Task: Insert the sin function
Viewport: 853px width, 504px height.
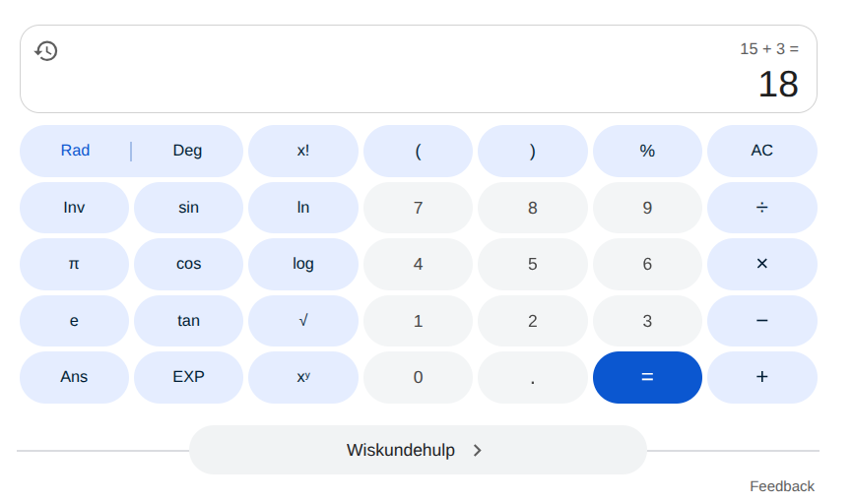Action: point(188,208)
